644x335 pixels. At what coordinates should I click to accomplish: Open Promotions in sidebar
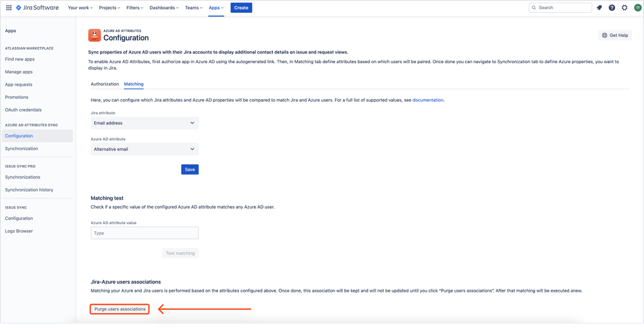pos(17,97)
